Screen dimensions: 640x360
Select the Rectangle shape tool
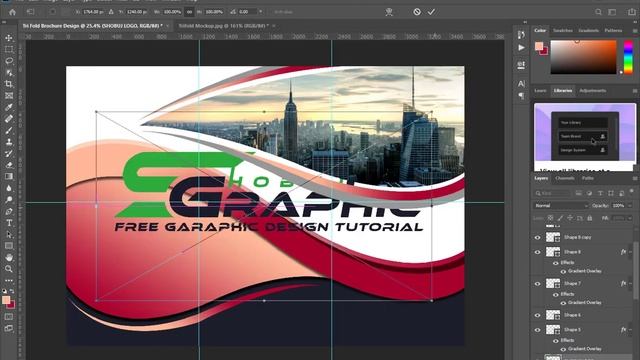pyautogui.click(x=9, y=246)
